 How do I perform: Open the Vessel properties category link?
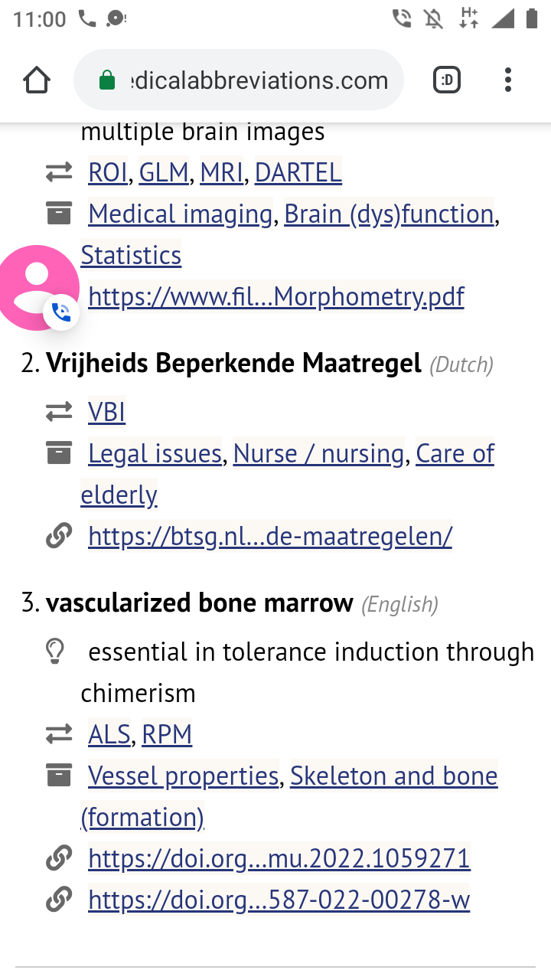(183, 776)
